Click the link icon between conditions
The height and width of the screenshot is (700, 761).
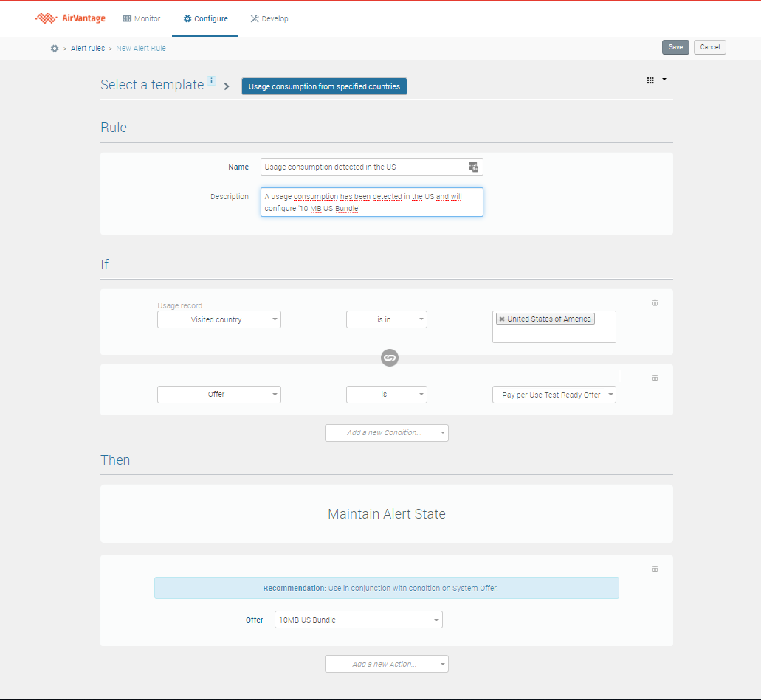click(x=390, y=358)
